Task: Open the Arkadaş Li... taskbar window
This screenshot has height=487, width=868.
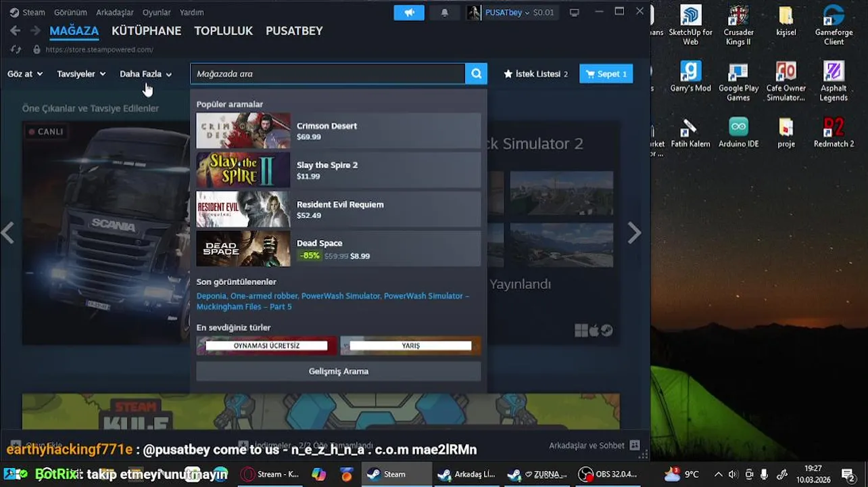Action: [466, 474]
